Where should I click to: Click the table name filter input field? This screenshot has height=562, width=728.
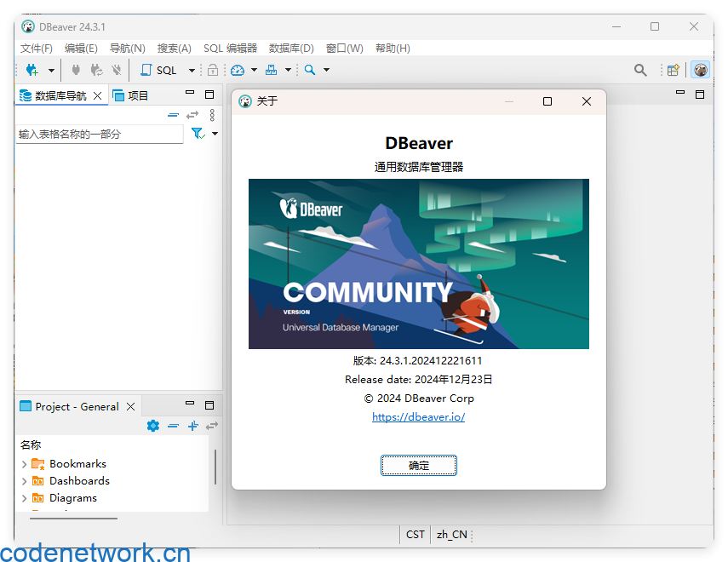[x=100, y=135]
